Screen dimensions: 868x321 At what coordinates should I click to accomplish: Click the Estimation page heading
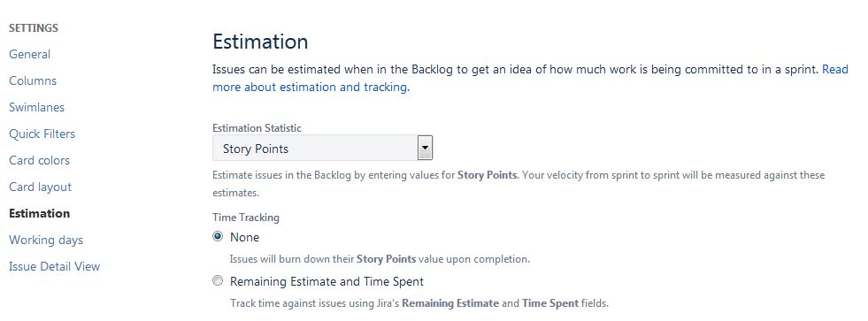point(260,42)
